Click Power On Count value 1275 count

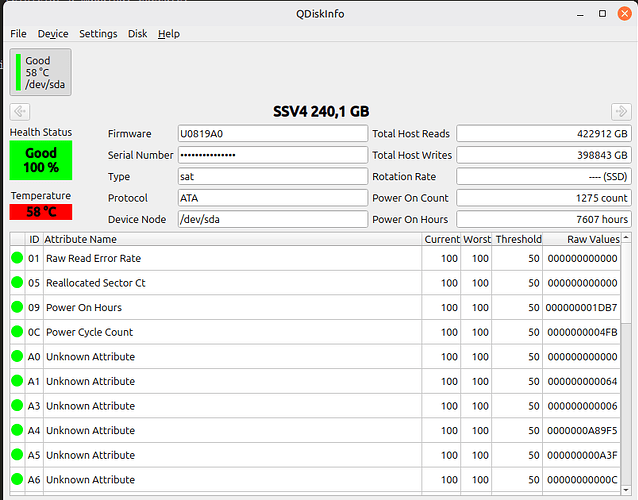544,198
